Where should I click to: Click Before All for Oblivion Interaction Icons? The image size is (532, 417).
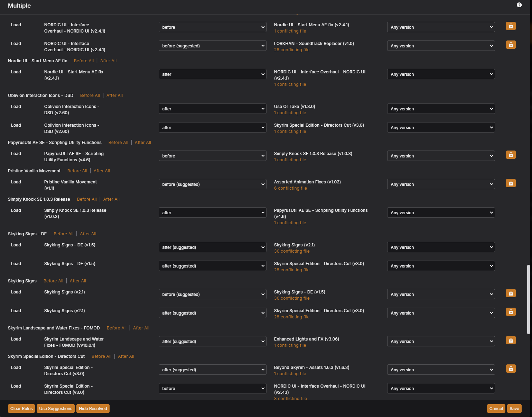point(90,96)
